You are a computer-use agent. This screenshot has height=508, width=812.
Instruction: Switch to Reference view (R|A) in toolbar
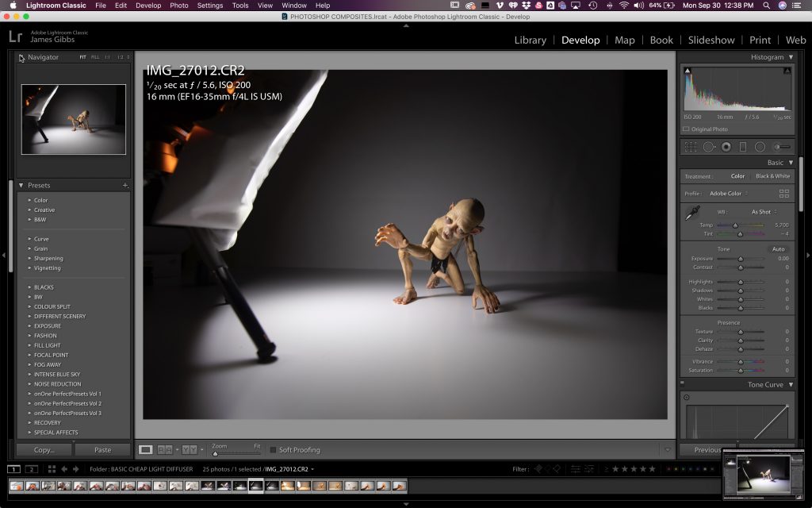pos(165,450)
